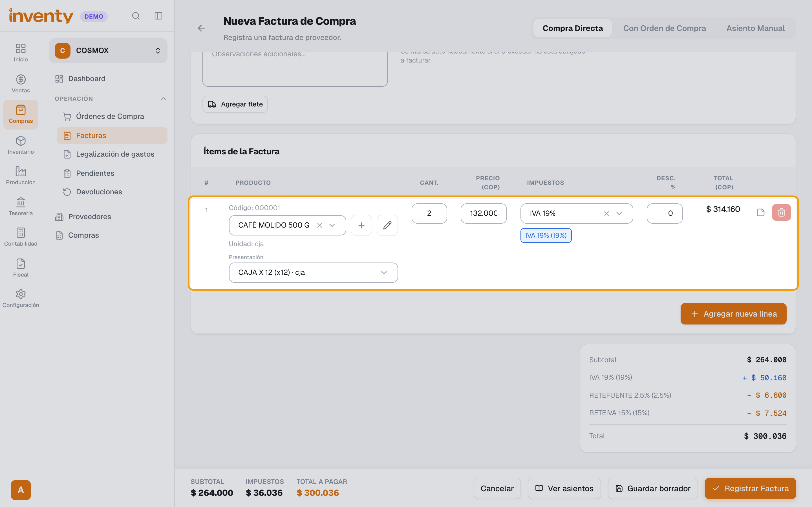
Task: Delete invoice line with trash icon
Action: tap(781, 212)
